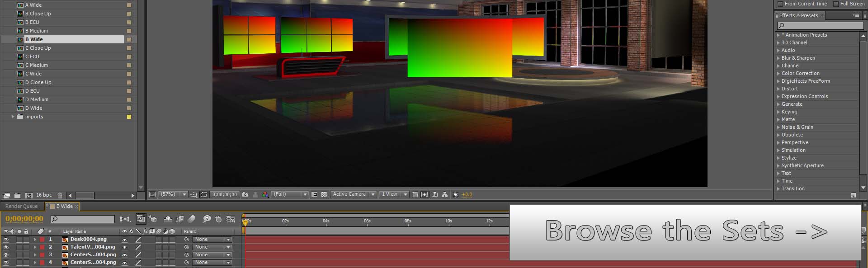Open grid and guide options in viewer
Screen dimensions: 868x268
[193, 195]
